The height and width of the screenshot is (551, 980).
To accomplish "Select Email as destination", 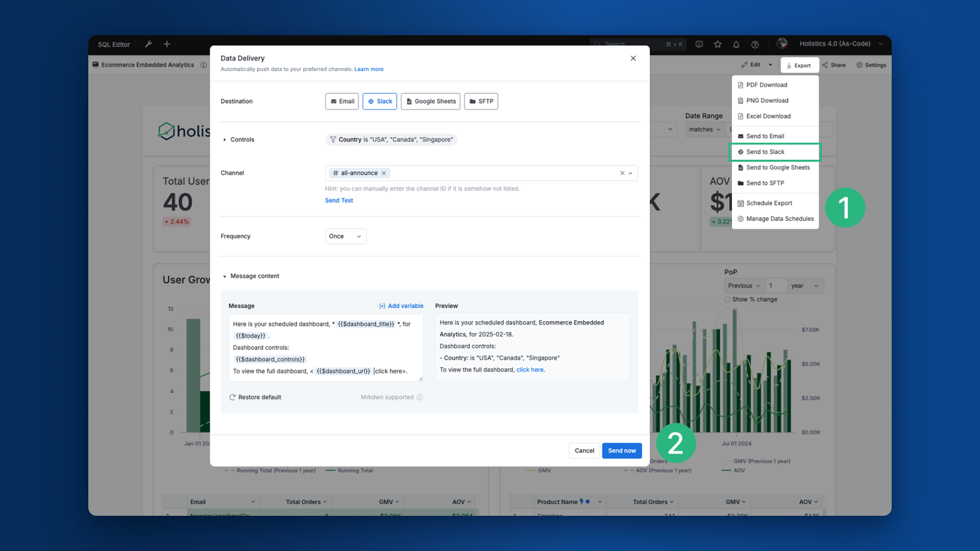I will click(x=342, y=102).
